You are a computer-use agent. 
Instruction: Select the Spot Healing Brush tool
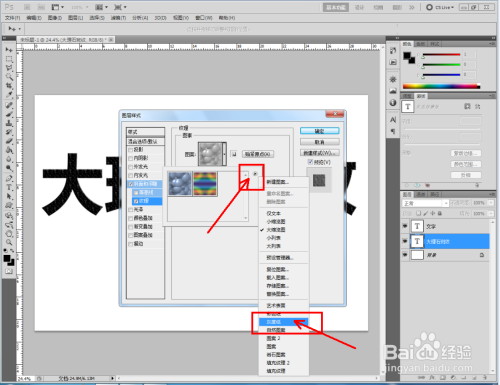pos(9,105)
